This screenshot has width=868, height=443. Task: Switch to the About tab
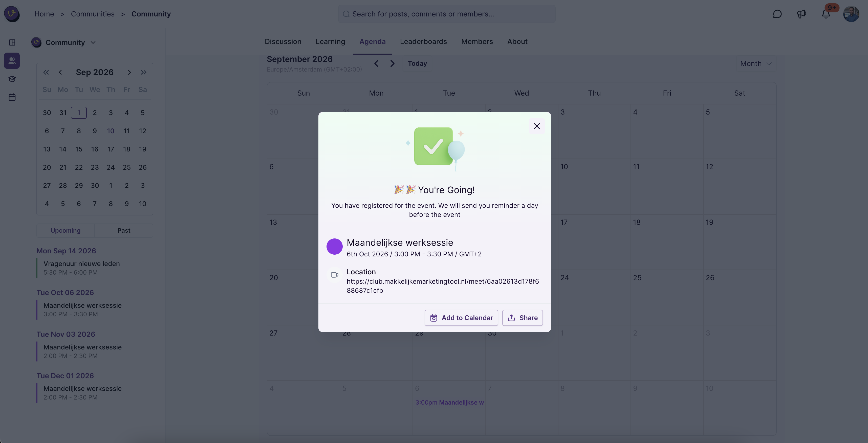point(517,41)
